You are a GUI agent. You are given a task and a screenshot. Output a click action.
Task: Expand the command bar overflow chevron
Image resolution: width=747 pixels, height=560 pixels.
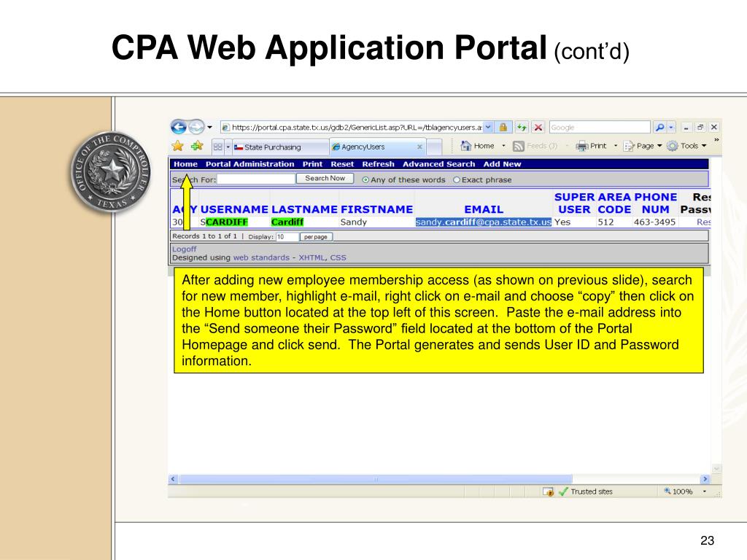716,139
